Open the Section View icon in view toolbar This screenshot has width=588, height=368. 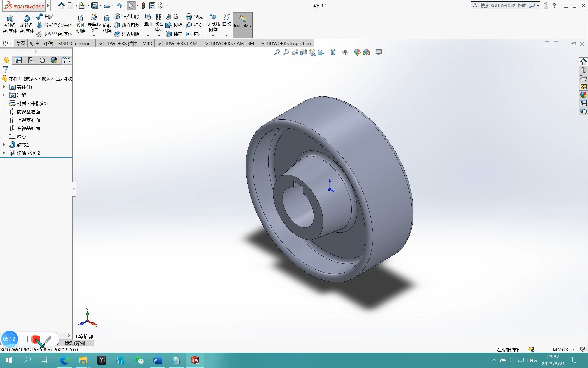coord(304,52)
